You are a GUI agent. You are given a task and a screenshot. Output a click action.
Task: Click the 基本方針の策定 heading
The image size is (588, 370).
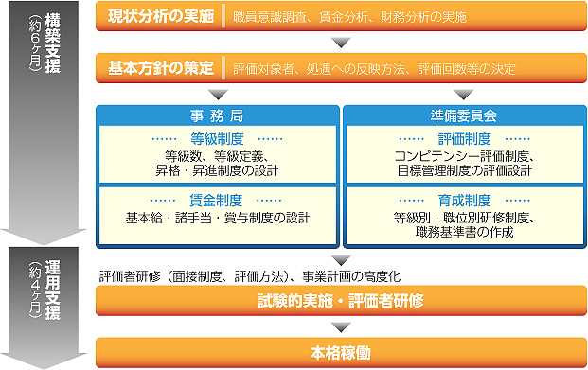coord(161,68)
